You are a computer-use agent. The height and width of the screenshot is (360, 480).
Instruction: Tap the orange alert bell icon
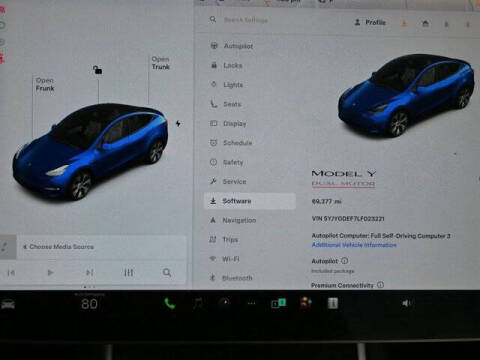coord(404,23)
